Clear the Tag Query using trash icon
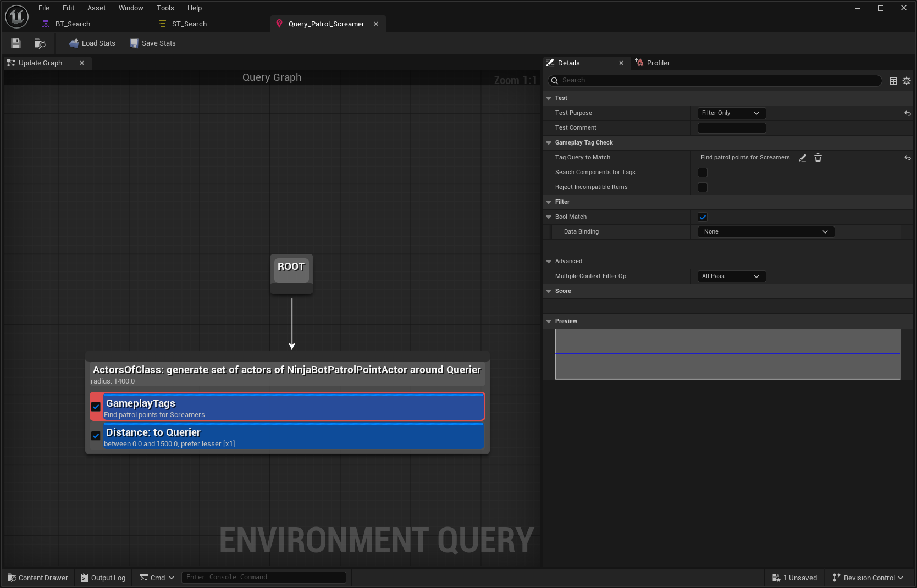The height and width of the screenshot is (588, 917). click(x=818, y=158)
